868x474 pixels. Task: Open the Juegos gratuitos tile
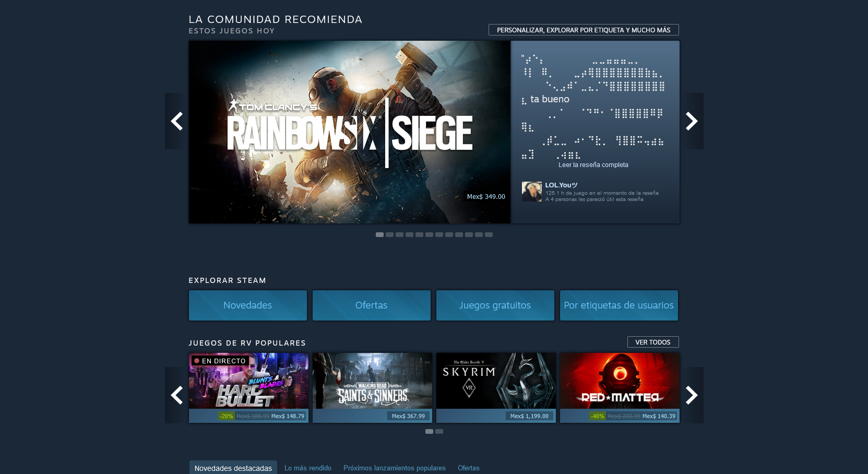pyautogui.click(x=495, y=305)
